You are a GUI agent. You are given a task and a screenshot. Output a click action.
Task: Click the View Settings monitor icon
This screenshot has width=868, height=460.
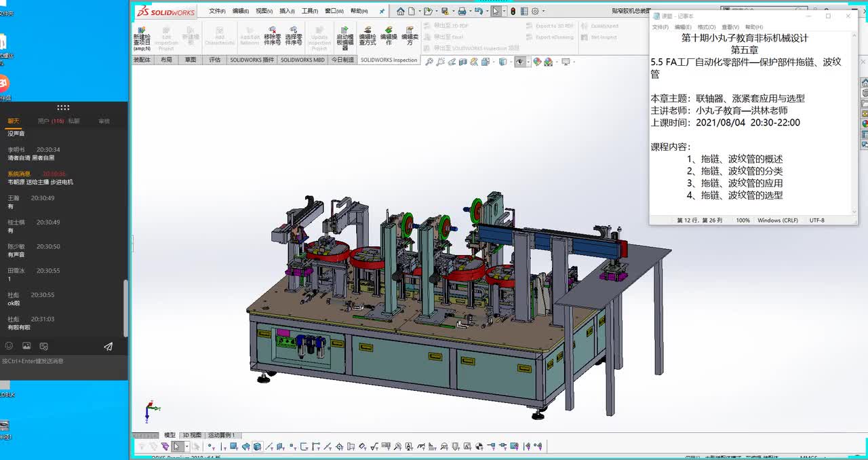566,62
